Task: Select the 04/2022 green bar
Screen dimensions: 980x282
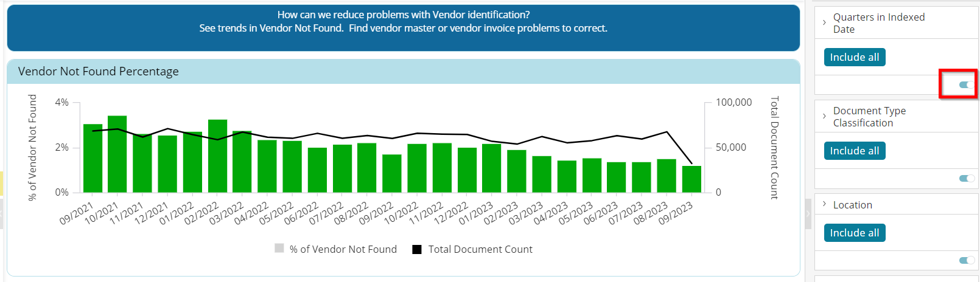Action: point(267,166)
